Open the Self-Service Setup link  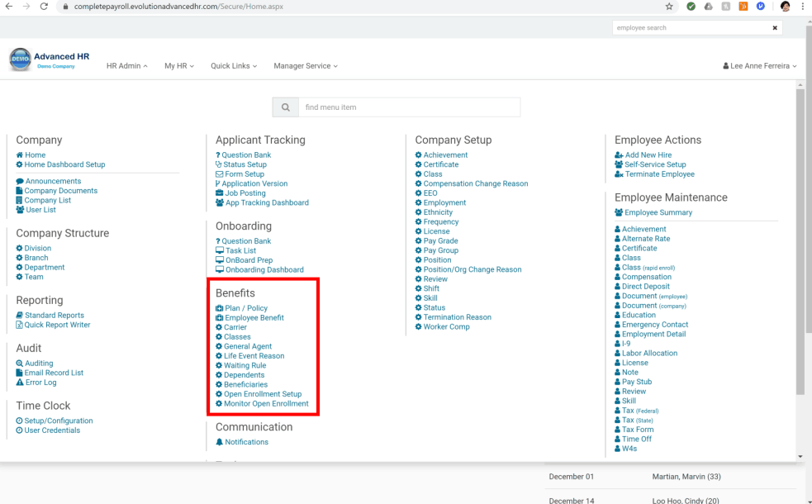(x=655, y=164)
